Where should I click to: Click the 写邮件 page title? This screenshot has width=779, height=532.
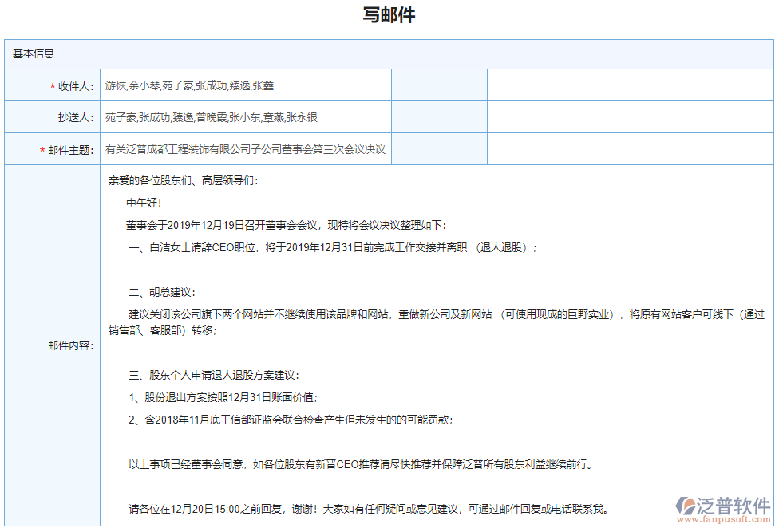click(x=389, y=14)
